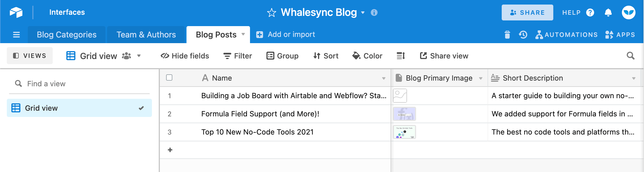Open the Short Description column dropdown
This screenshot has width=644, height=172.
click(x=634, y=78)
